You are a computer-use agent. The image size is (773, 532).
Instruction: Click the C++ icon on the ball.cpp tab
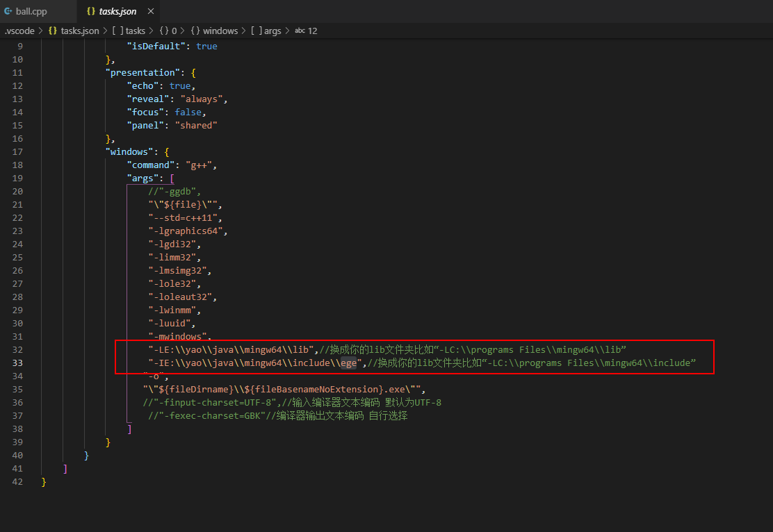click(x=10, y=10)
